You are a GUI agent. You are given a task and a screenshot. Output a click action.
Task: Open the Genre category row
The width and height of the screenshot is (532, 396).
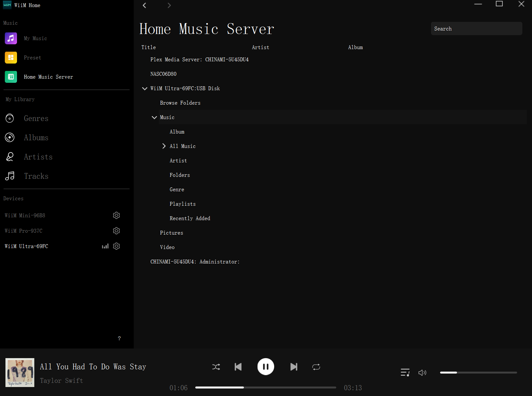coord(177,189)
